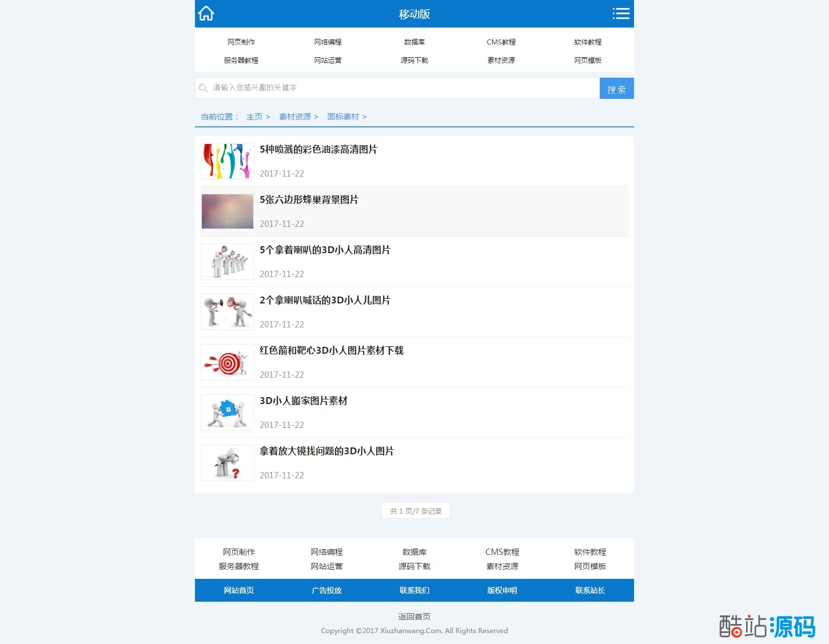Viewport: 829px width, 644px height.
Task: Go to 主页 in breadcrumb
Action: point(254,117)
